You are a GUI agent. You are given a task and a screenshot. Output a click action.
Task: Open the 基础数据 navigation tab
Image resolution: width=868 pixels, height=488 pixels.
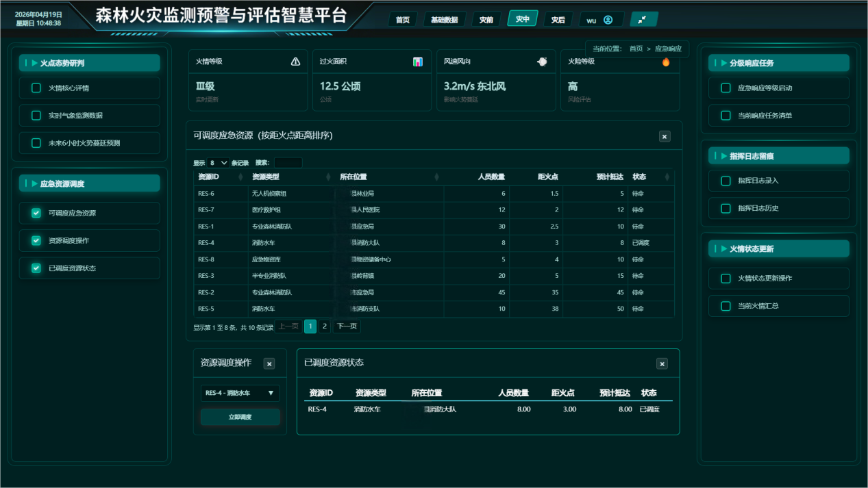pos(444,20)
